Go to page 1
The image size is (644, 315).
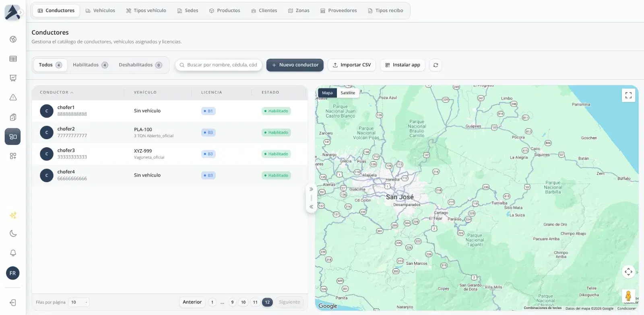tap(212, 302)
